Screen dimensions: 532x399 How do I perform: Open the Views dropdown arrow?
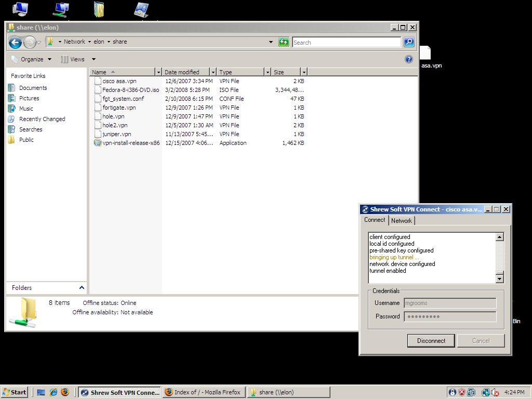coord(94,59)
